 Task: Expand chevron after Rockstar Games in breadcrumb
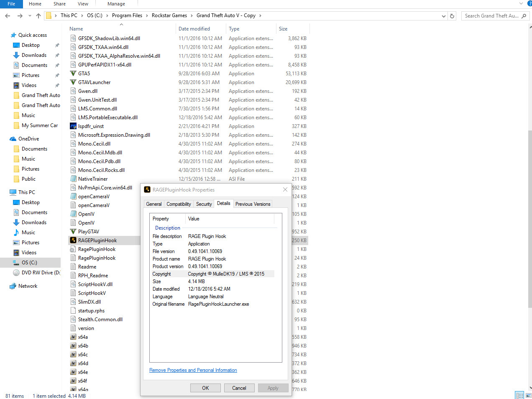(192, 15)
